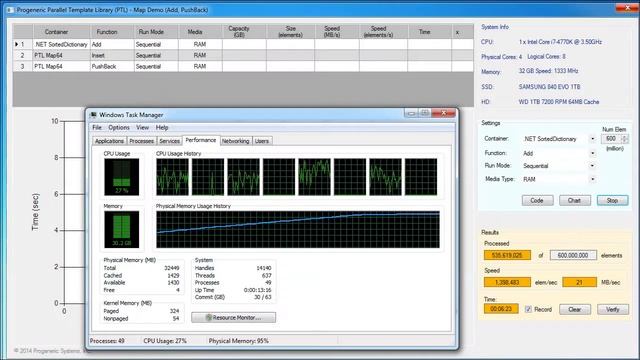This screenshot has width=640, height=360.
Task: Click the MB/sec speed value field
Action: click(579, 282)
